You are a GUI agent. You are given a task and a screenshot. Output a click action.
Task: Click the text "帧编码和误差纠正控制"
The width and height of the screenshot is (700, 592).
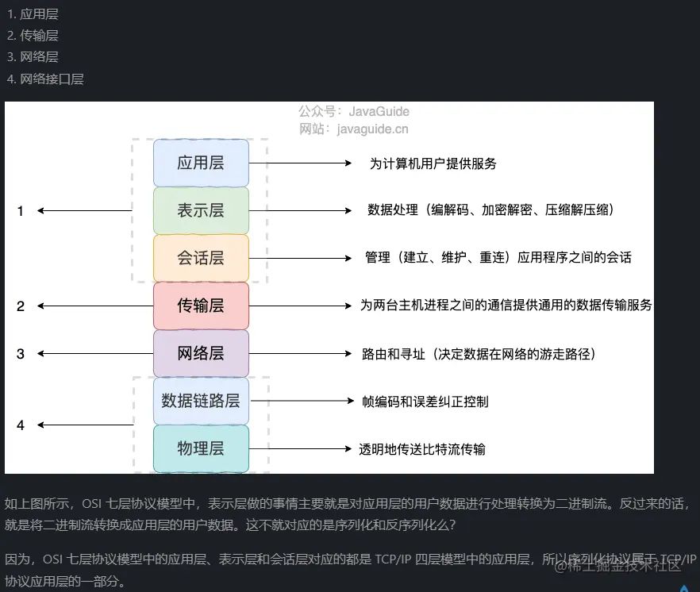point(425,402)
